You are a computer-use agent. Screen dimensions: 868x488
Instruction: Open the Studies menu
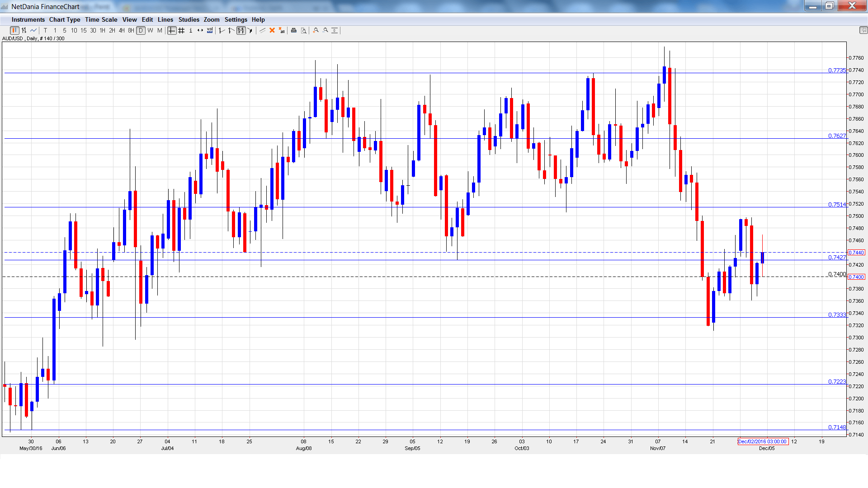click(x=189, y=19)
